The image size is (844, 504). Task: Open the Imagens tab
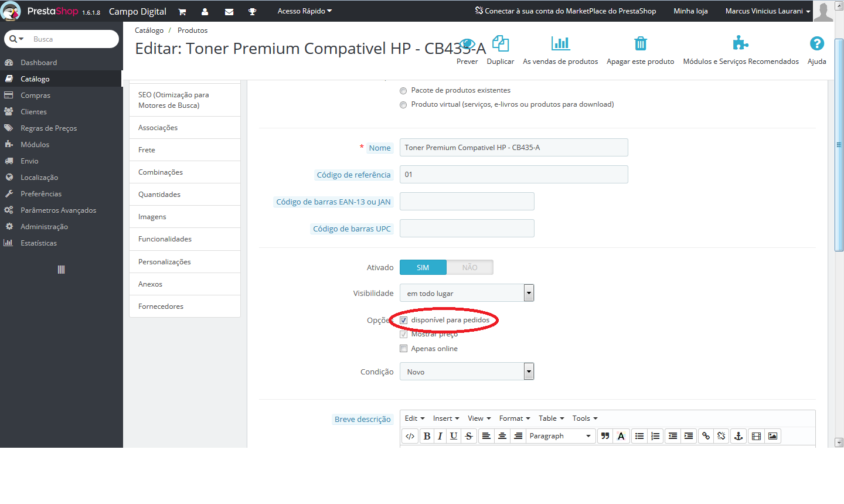[185, 217]
